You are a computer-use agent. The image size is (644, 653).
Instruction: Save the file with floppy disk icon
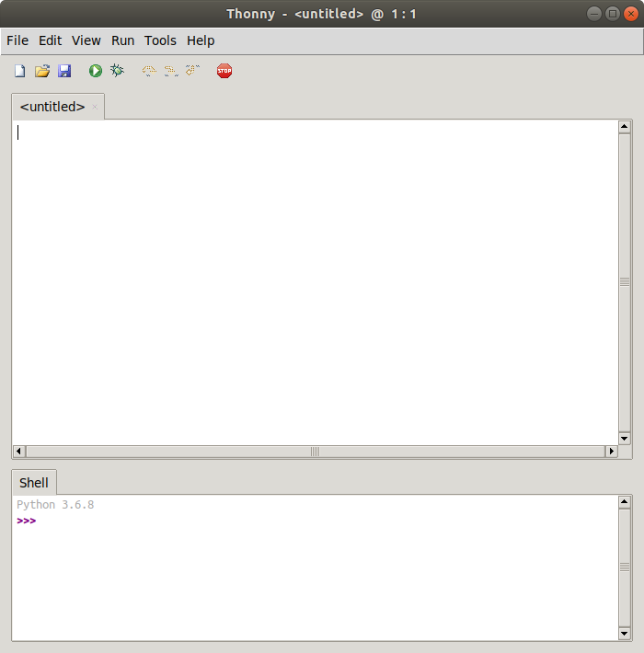pyautogui.click(x=64, y=71)
